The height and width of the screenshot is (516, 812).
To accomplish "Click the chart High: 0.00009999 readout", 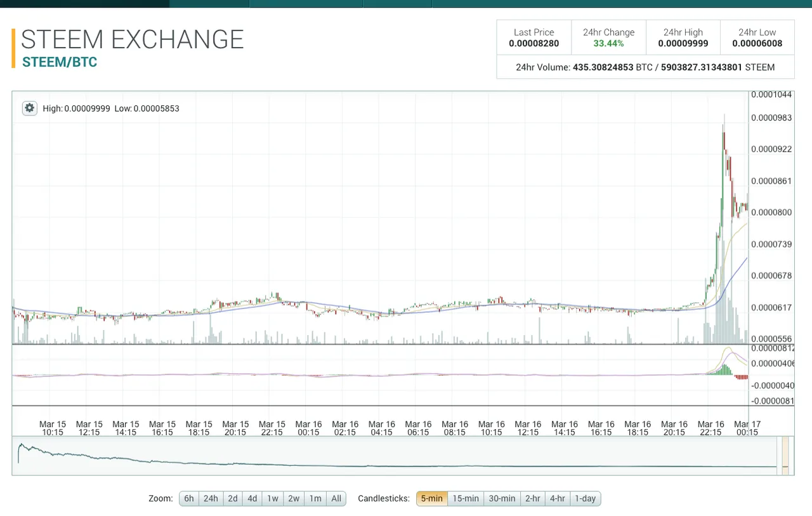I will point(76,109).
